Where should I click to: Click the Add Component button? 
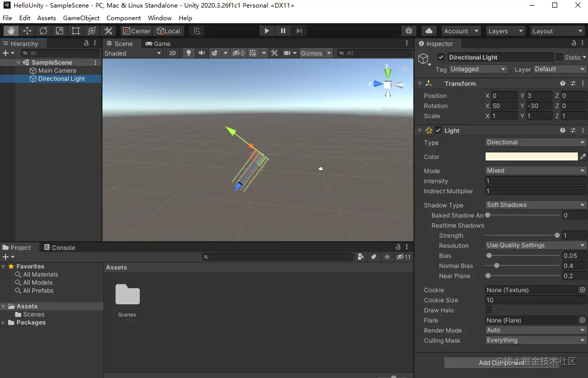[501, 362]
